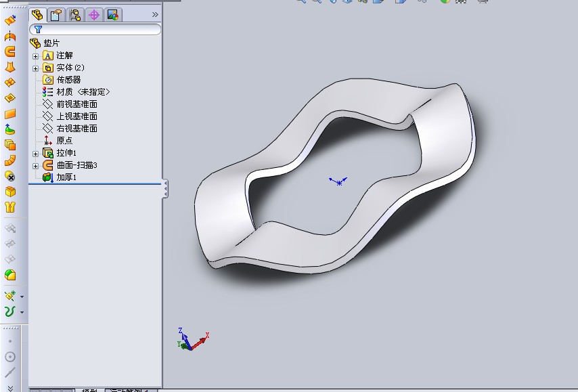Click the circle icon in lower-left toolbar
This screenshot has height=392, width=578.
(x=10, y=357)
